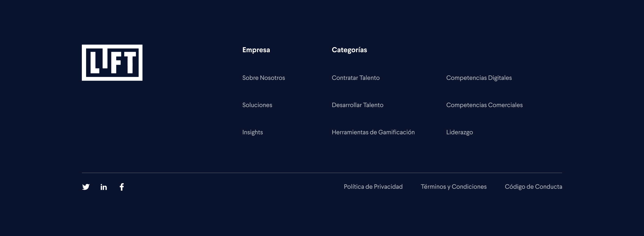Viewport: 644px width, 236px height.
Task: Open Términos y Condiciones
Action: (454, 187)
